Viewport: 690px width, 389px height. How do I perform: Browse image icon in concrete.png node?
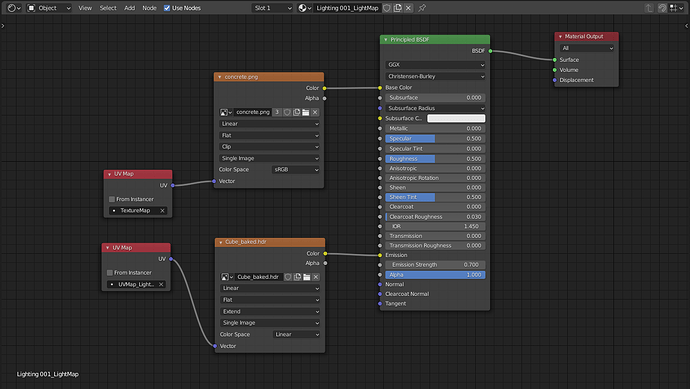pos(226,112)
